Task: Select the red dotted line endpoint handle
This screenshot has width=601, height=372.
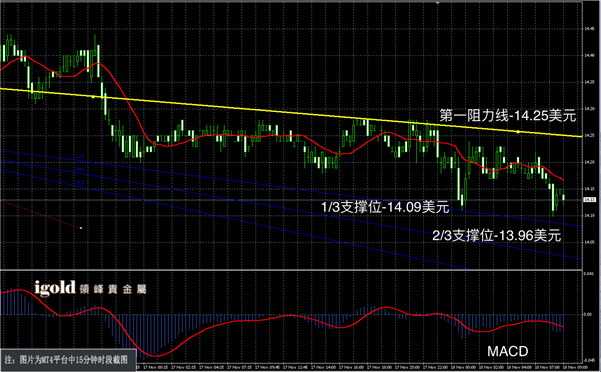Action: (81, 228)
